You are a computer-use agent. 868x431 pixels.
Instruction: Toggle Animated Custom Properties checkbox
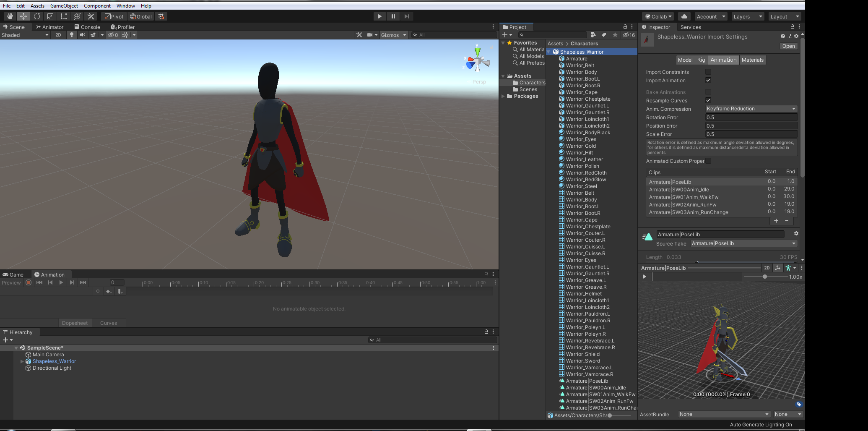708,161
